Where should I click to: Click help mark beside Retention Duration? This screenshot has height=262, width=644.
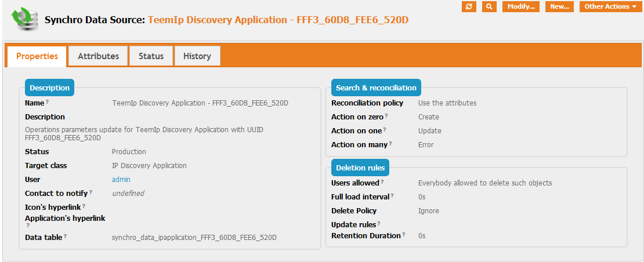404,235
